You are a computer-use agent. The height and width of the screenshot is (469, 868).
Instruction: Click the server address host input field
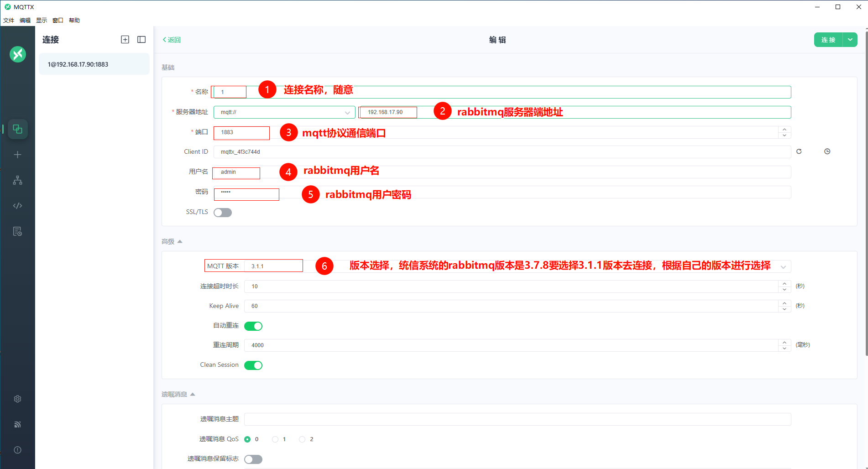[x=575, y=112]
